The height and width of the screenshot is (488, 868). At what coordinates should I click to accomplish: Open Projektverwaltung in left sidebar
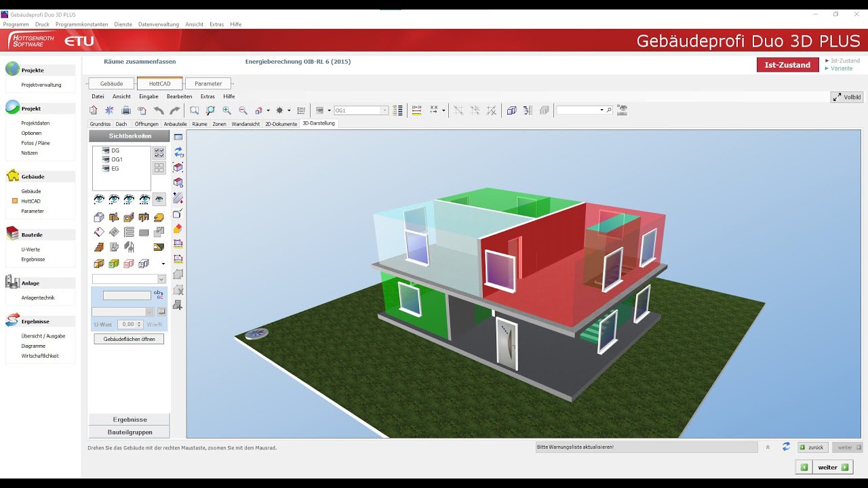coord(41,85)
